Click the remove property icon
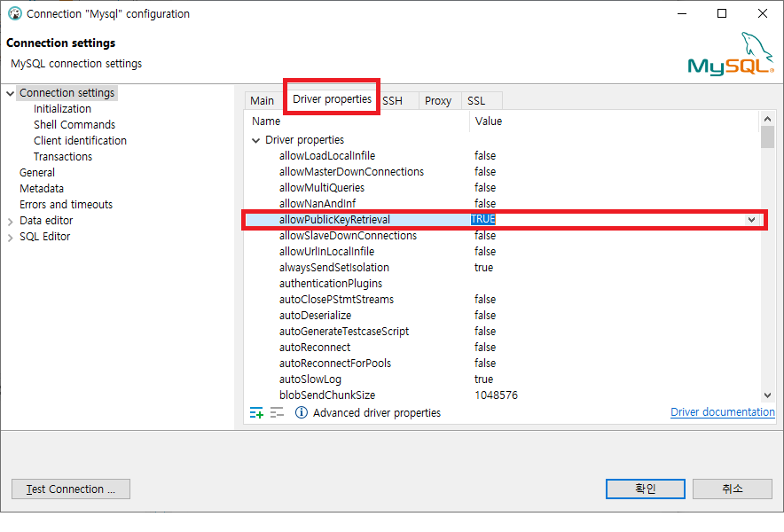 tap(277, 412)
